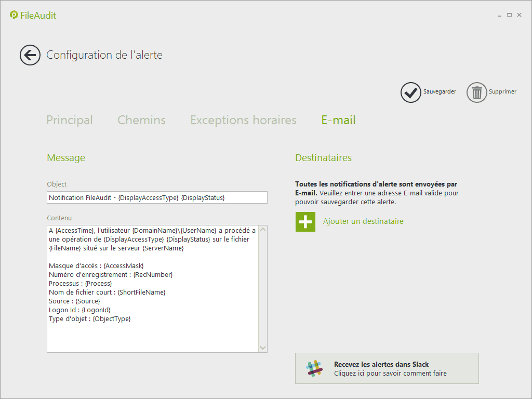Click the FileAudit logo icon
This screenshot has height=399, width=532.
coord(14,15)
